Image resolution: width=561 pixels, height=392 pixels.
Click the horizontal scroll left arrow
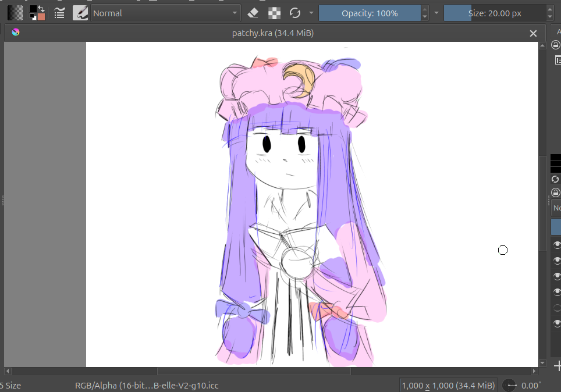(x=8, y=371)
